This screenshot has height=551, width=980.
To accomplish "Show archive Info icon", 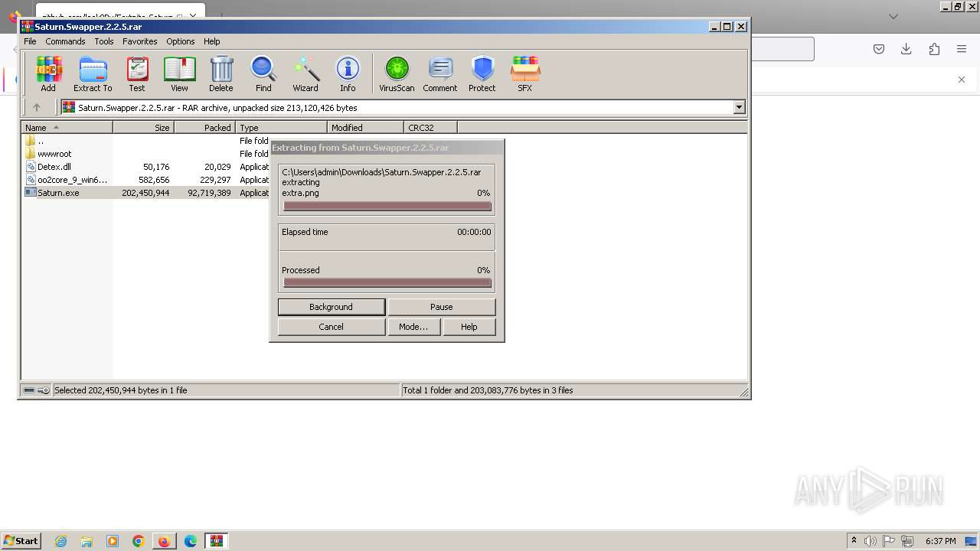I will (x=348, y=74).
